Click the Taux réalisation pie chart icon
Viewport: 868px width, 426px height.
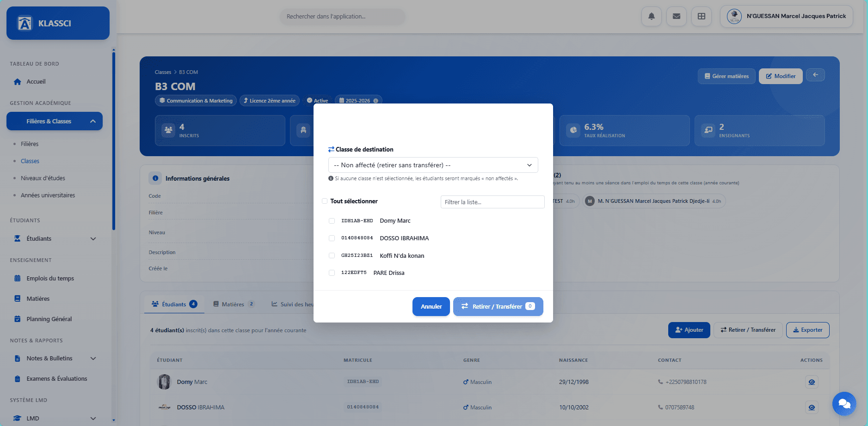pos(573,130)
